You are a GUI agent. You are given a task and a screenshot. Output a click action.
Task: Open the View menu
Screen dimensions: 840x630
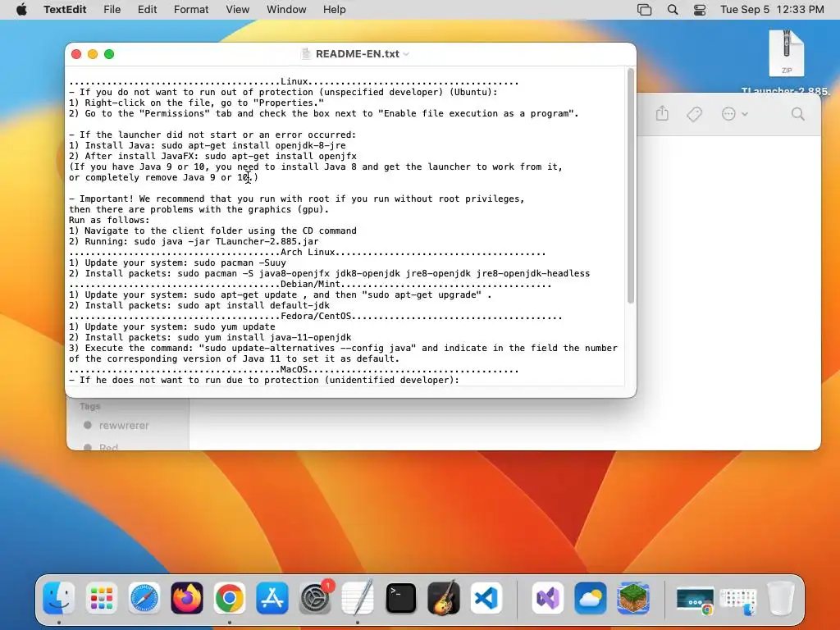click(237, 10)
